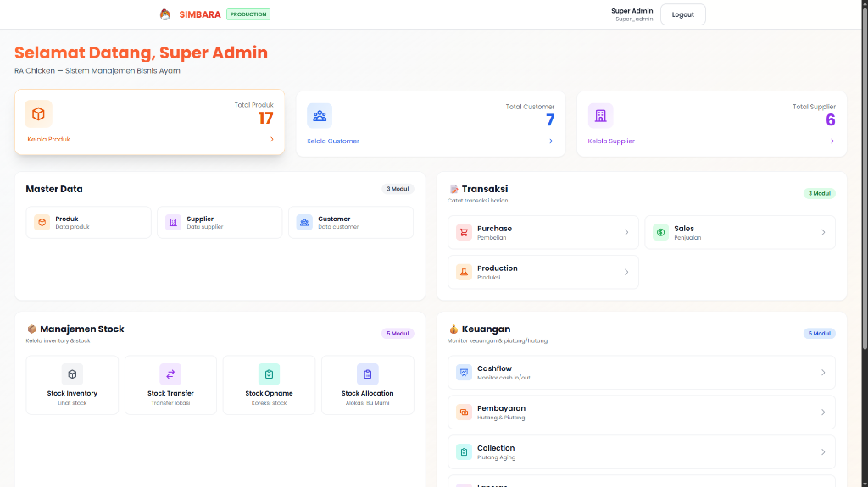Click the building icon in Total Supplier card
Viewport: 868px width, 487px height.
[x=601, y=116]
